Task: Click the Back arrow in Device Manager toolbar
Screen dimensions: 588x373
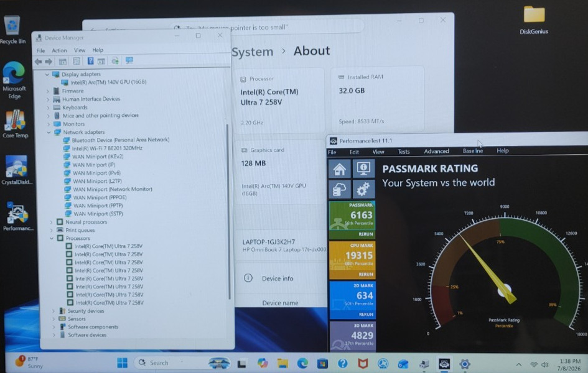Action: pyautogui.click(x=38, y=62)
